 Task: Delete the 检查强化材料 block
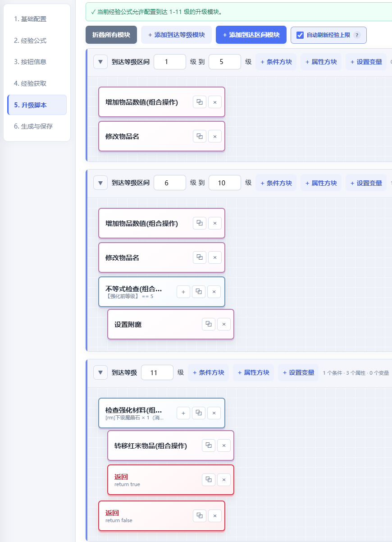[214, 413]
